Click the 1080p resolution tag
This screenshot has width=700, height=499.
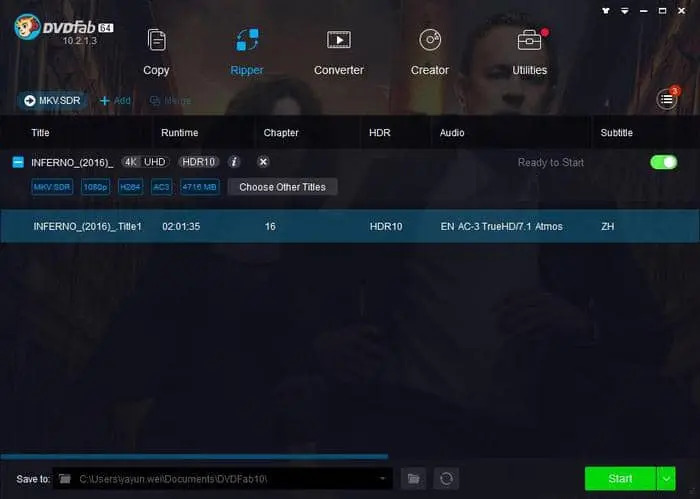96,187
